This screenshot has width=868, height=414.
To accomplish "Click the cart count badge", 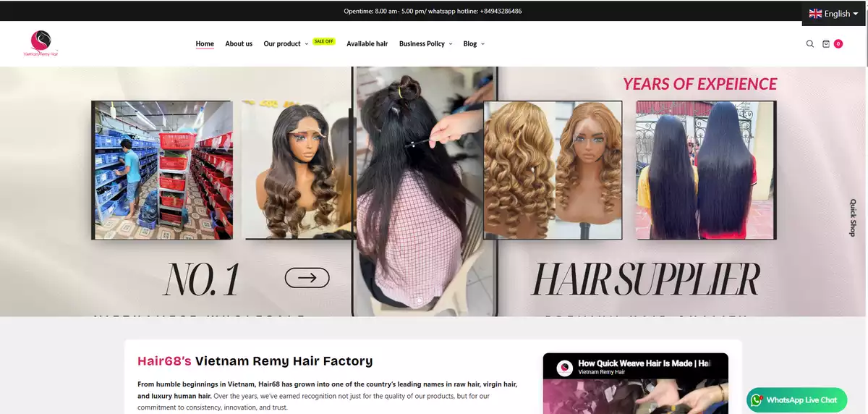I will point(838,43).
